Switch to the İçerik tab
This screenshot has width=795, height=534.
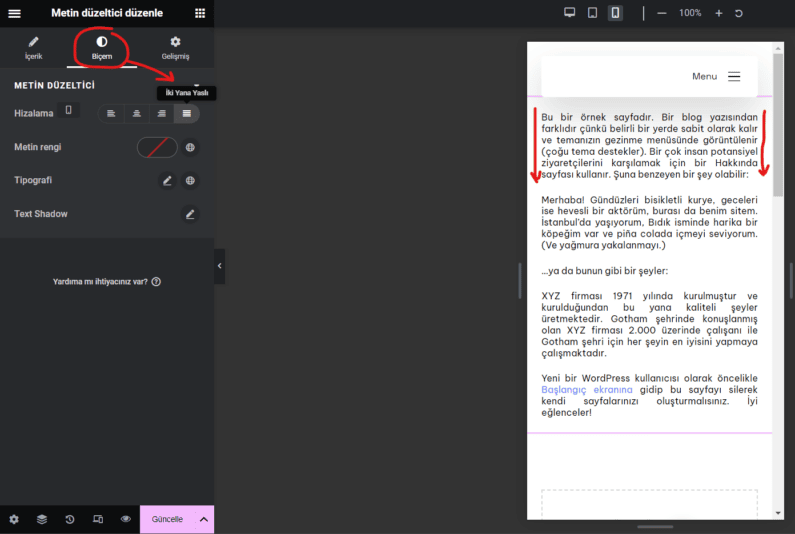point(34,47)
